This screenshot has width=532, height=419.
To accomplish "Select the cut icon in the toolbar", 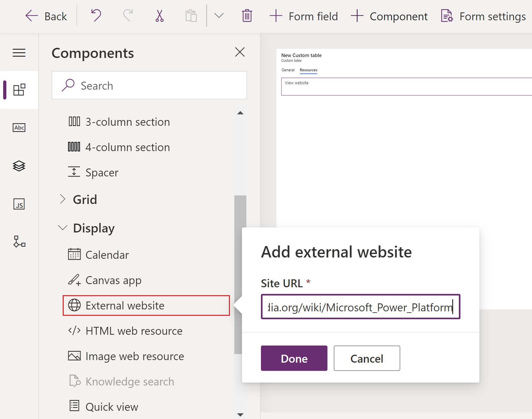I will point(159,16).
